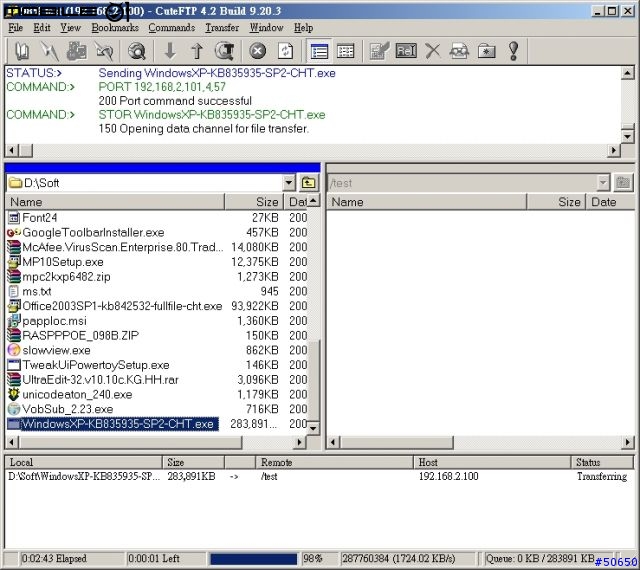Select Font24 in local list

(x=39, y=218)
